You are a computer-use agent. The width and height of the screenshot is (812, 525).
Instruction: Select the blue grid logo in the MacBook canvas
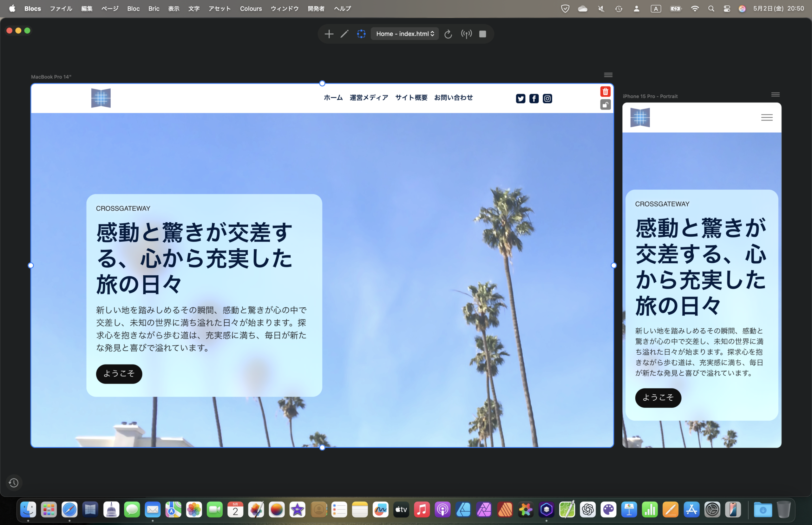point(101,98)
